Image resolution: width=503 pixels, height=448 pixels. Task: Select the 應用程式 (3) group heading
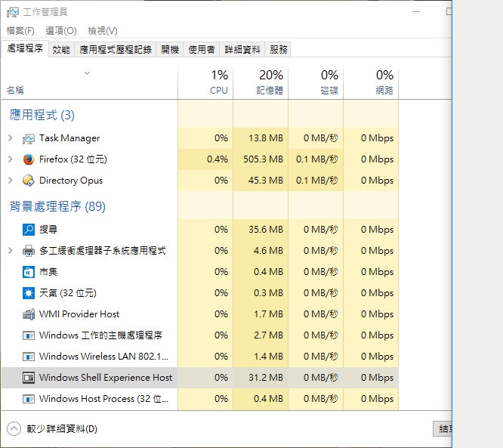point(42,115)
